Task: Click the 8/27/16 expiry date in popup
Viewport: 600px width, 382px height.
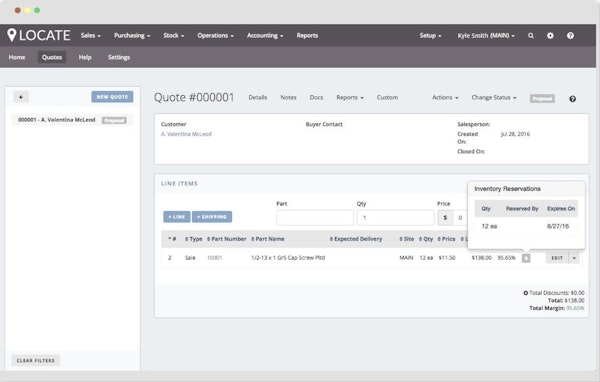Action: click(x=558, y=226)
